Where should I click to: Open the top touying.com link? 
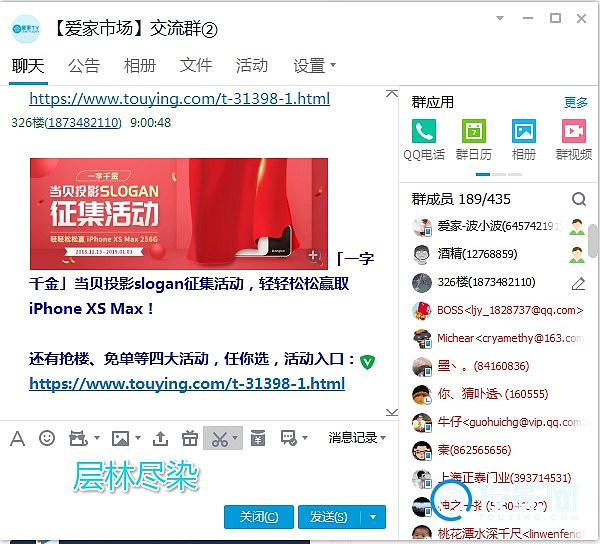point(179,99)
